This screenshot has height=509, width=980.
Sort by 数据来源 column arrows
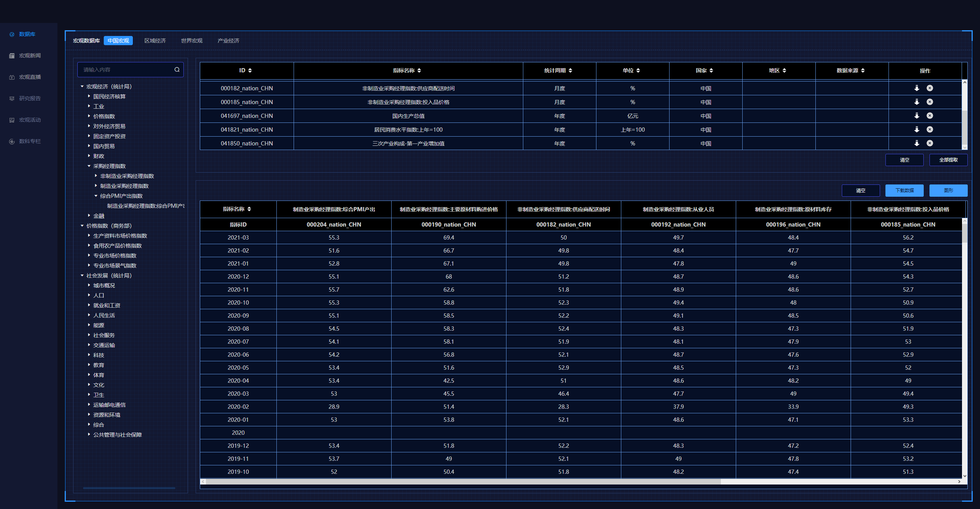(863, 70)
